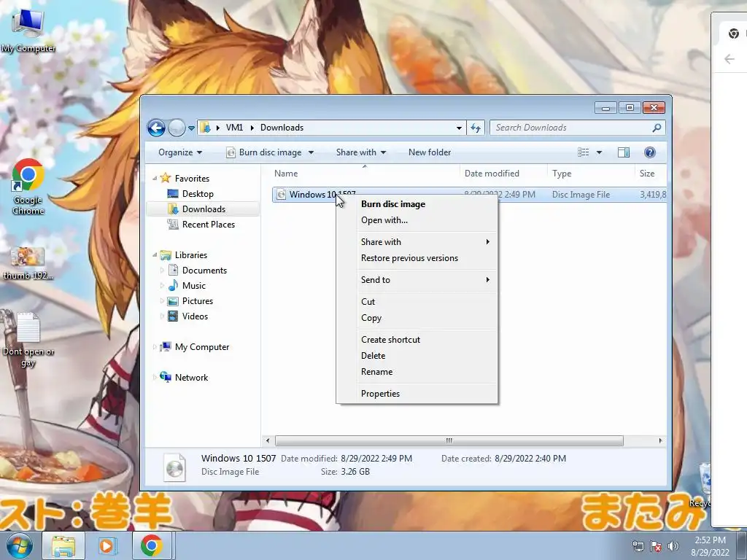Sort by the Size column
This screenshot has height=560, width=747.
tap(650, 174)
